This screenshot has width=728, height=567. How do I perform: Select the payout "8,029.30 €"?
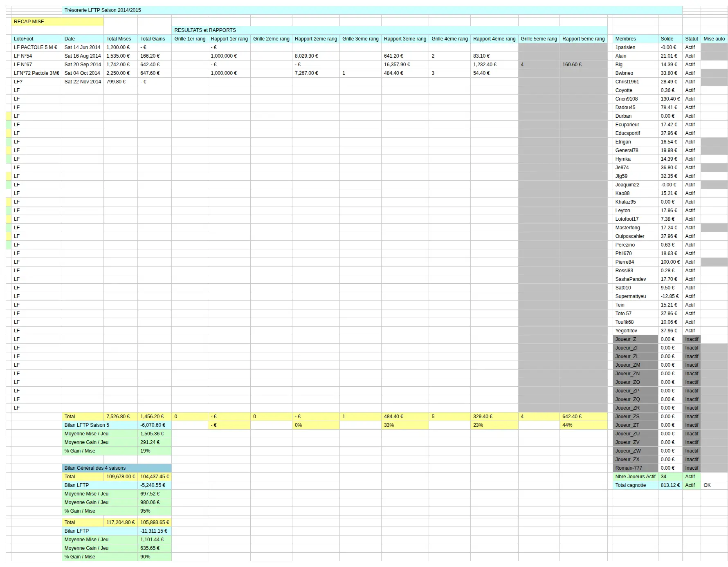316,56
